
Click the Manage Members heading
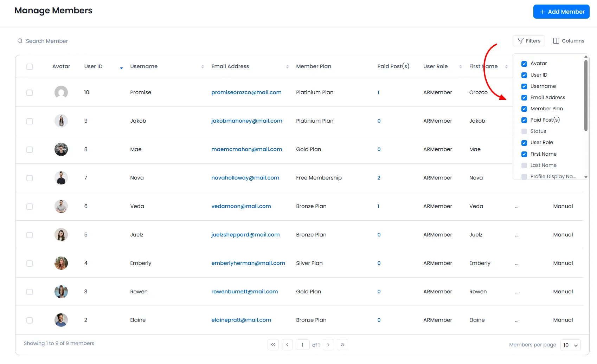pos(53,11)
